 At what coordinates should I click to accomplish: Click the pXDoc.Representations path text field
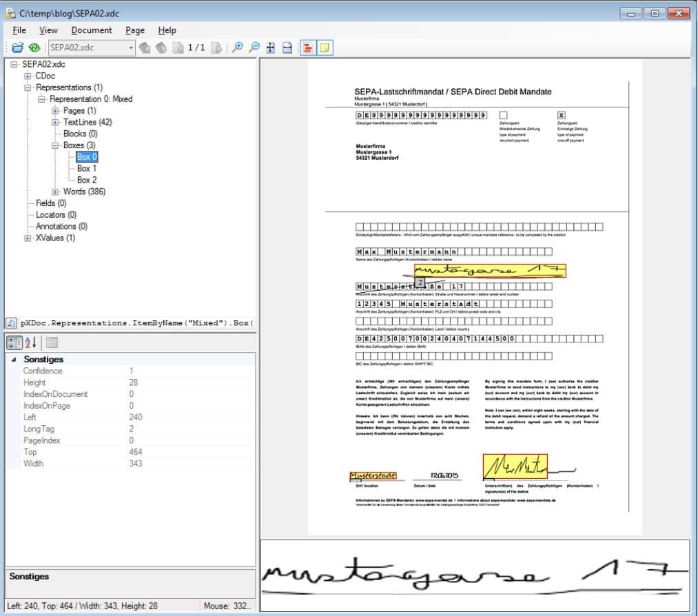[x=136, y=322]
